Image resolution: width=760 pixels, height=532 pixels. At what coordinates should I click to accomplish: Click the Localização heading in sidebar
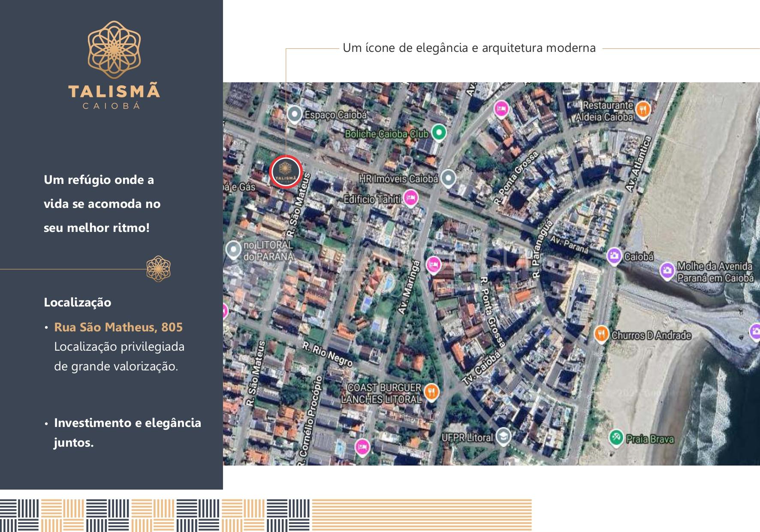click(x=78, y=302)
